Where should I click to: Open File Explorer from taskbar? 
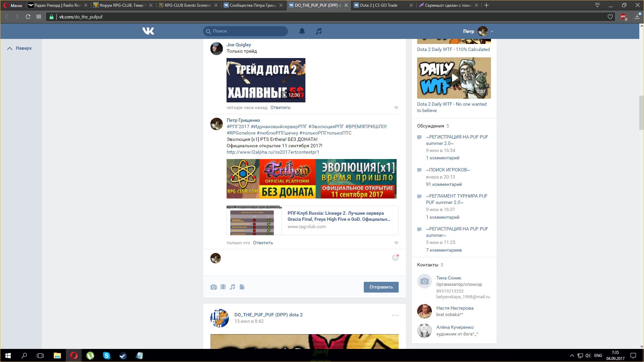[x=57, y=356]
